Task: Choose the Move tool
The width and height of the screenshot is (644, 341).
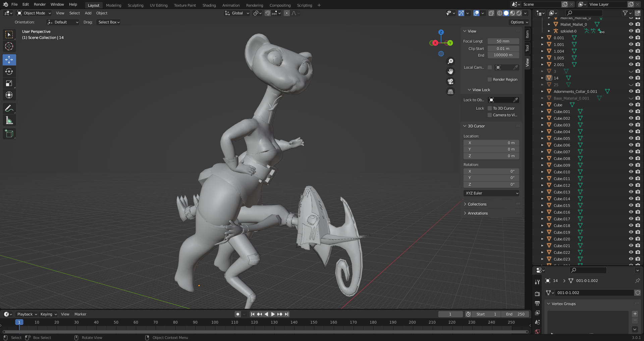Action: pos(9,60)
